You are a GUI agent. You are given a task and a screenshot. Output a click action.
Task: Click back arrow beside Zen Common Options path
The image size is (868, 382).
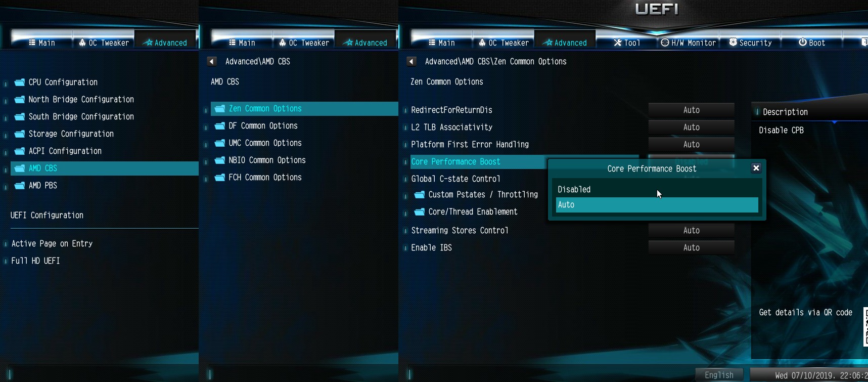(412, 61)
